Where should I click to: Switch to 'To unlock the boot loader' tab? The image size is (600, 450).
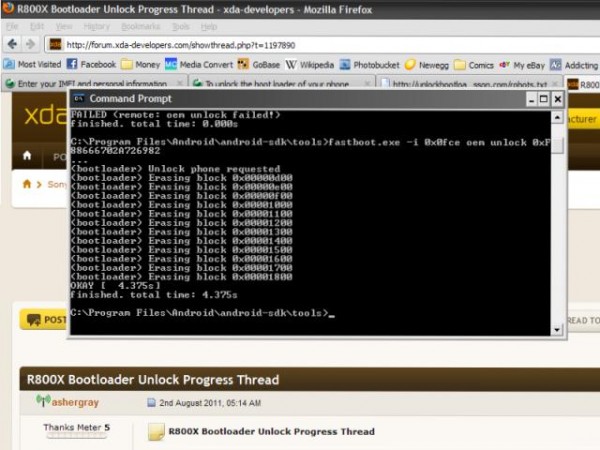click(x=281, y=83)
